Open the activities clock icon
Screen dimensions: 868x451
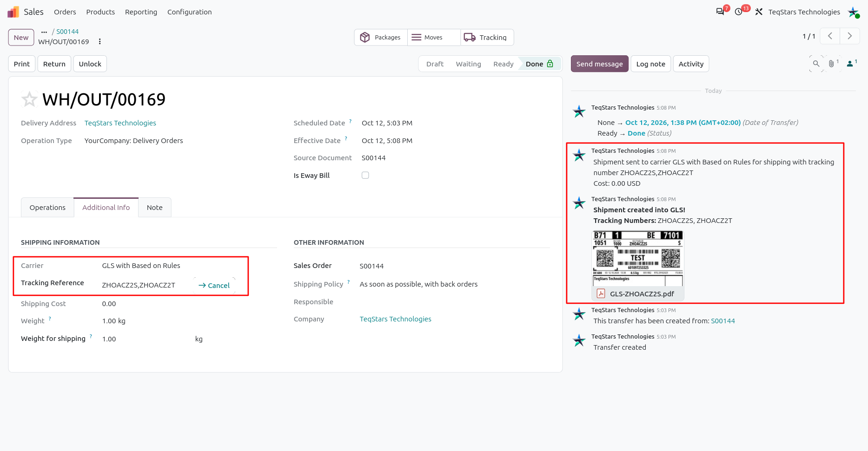739,12
